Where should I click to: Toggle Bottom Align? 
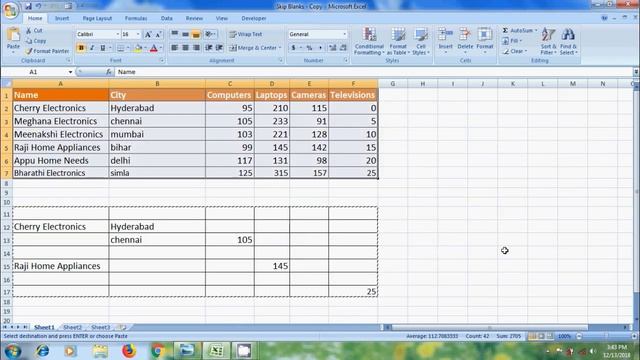[196, 34]
